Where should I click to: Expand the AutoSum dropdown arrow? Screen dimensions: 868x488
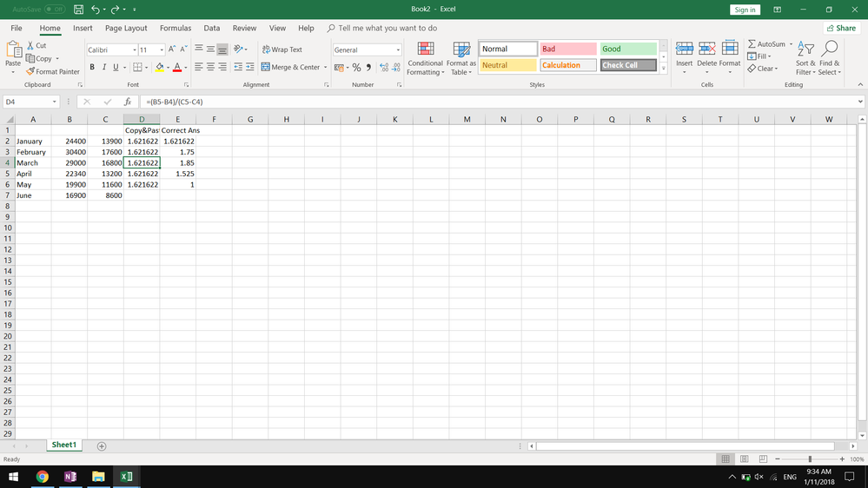791,43
